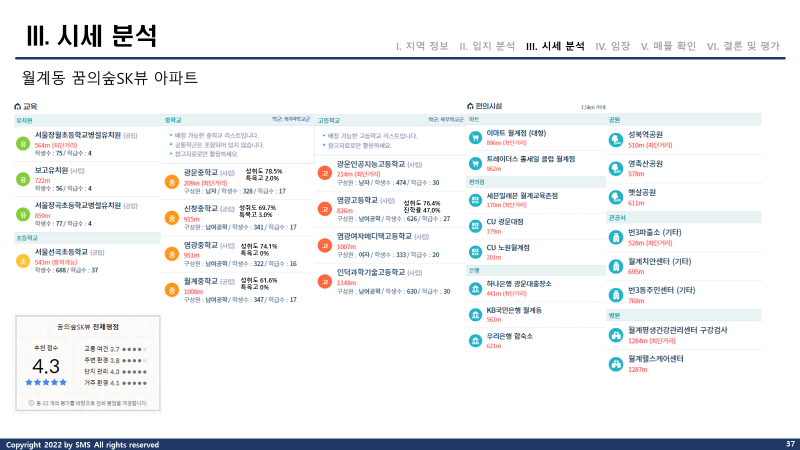Click the 하나은행 광운대출장소 bank icon
This screenshot has height=450, width=800.
475,289
